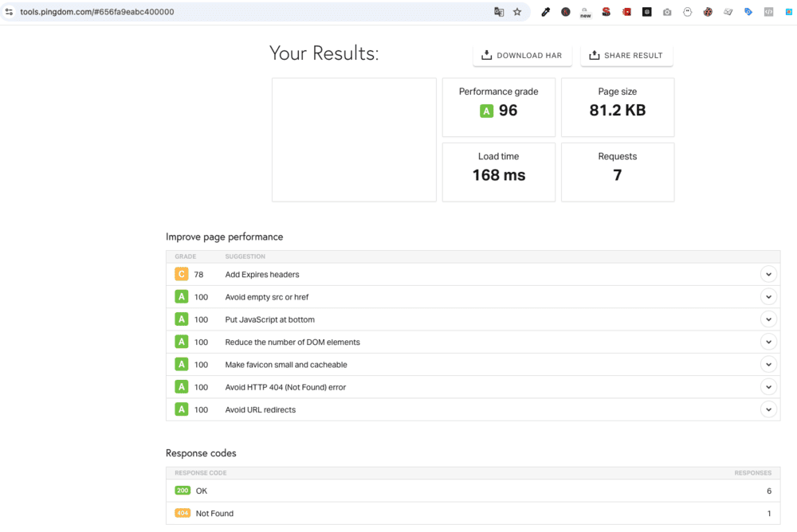Click the camera screenshot extension icon
This screenshot has height=532, width=797.
(667, 12)
